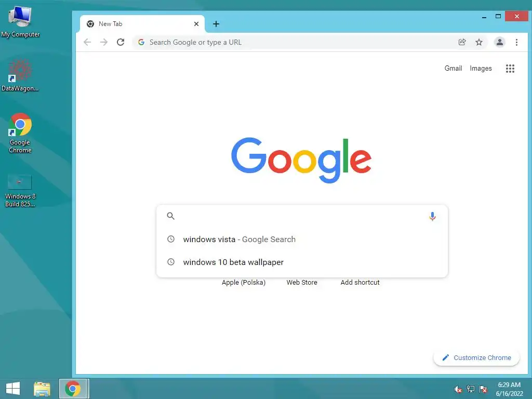Select the Google Chrome desktop shortcut
The width and height of the screenshot is (532, 399).
click(x=20, y=133)
